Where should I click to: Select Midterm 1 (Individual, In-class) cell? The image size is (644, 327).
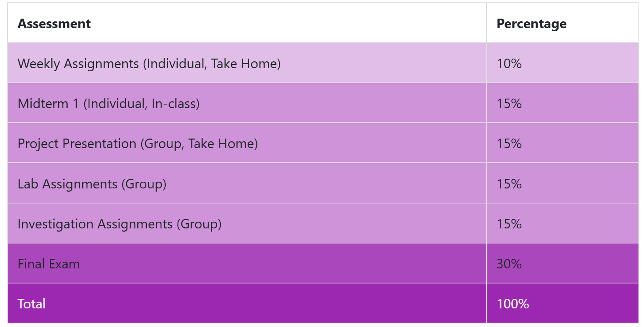(x=109, y=104)
